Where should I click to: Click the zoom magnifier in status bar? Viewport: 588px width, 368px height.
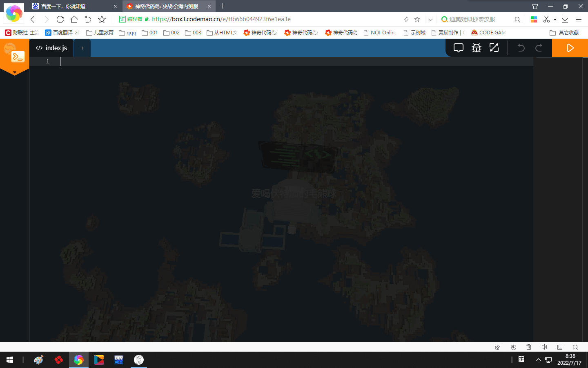[575, 347]
